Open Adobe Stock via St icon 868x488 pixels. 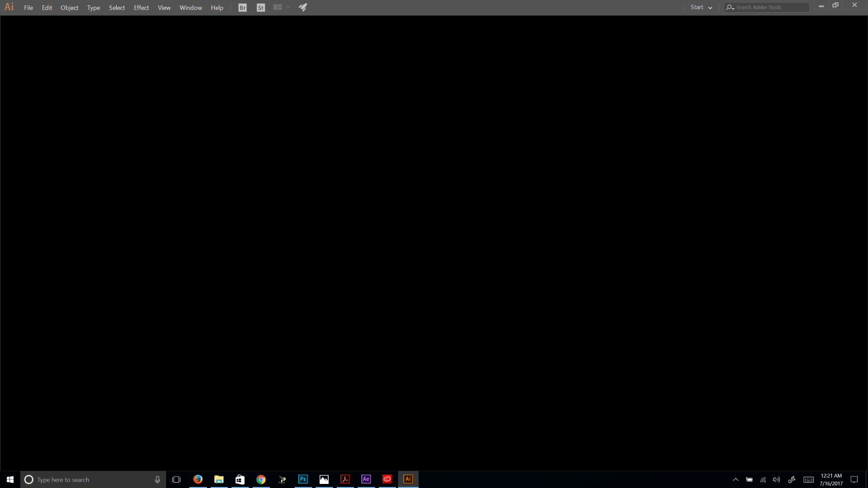[261, 8]
